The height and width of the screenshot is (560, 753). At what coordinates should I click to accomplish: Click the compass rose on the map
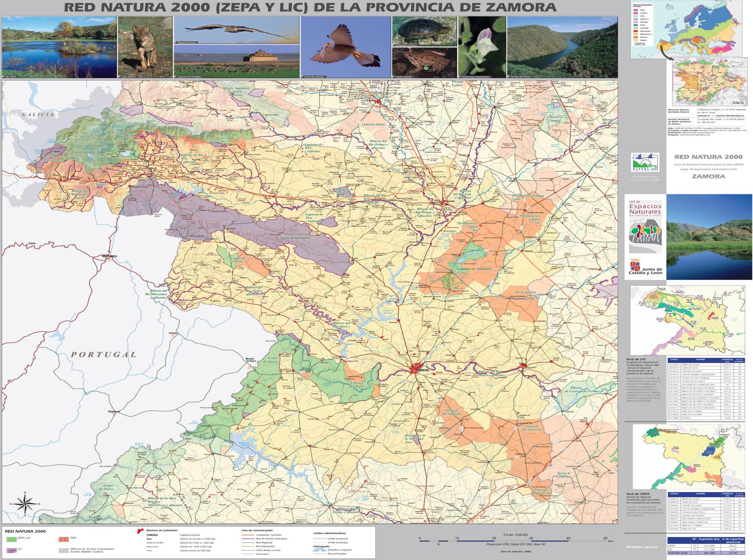pos(25,504)
